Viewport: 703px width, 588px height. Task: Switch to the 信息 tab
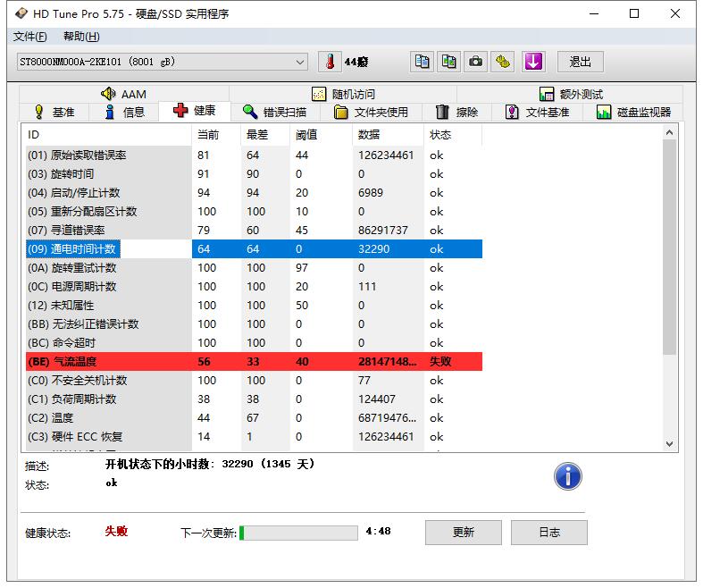[x=125, y=112]
